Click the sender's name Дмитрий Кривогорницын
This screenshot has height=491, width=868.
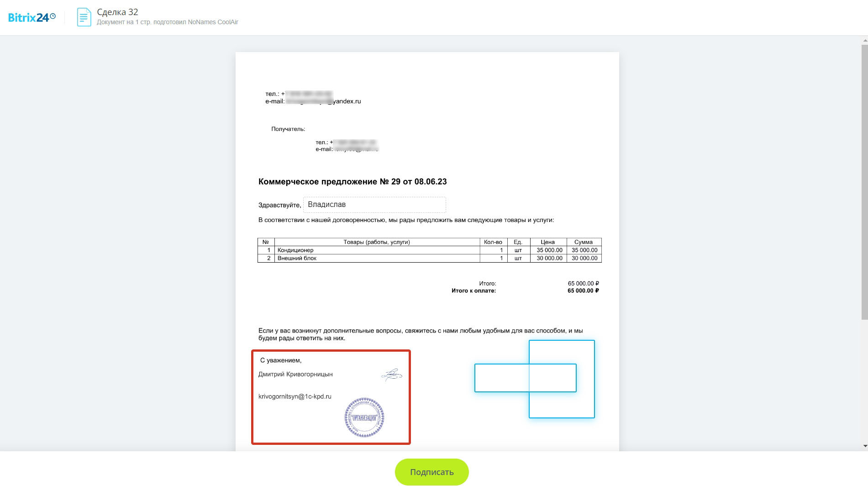295,374
